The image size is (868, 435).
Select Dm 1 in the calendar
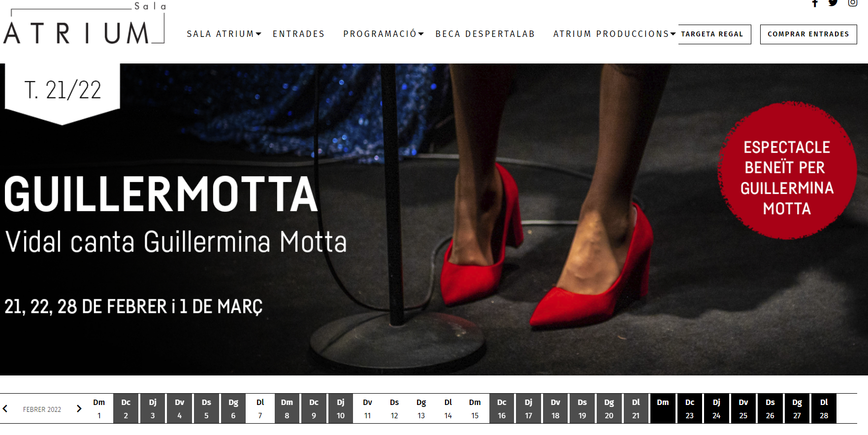coord(99,408)
